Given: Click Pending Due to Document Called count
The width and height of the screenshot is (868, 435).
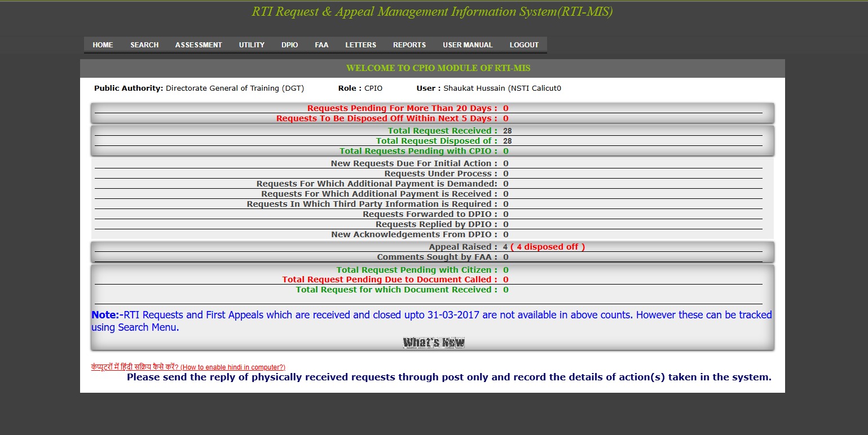Looking at the screenshot, I should (506, 279).
